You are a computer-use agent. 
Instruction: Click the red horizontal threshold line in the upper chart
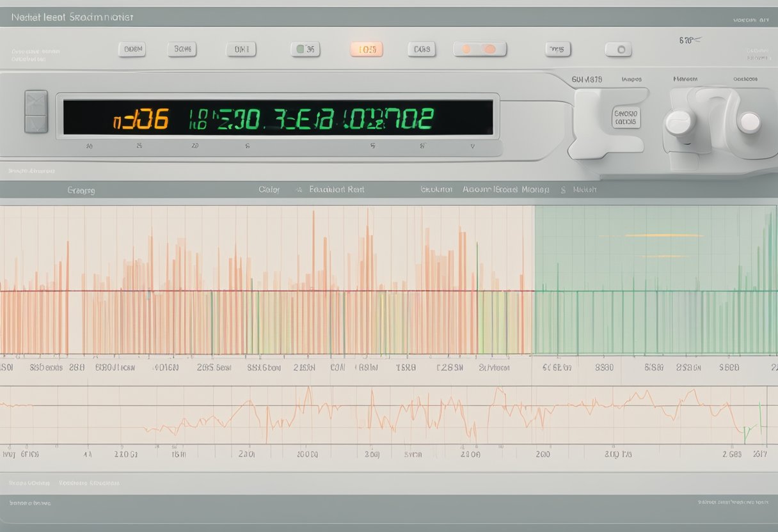tap(267, 292)
